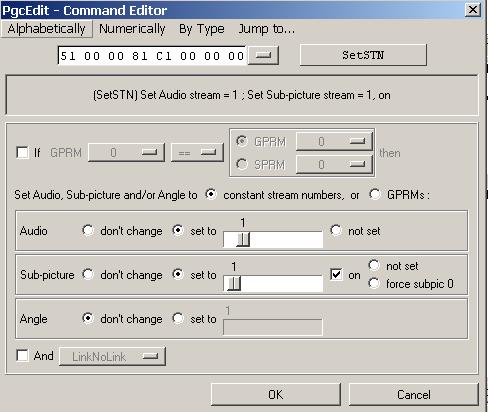Select GPRMs radio for stream source
488x412 pixels.
tap(374, 194)
